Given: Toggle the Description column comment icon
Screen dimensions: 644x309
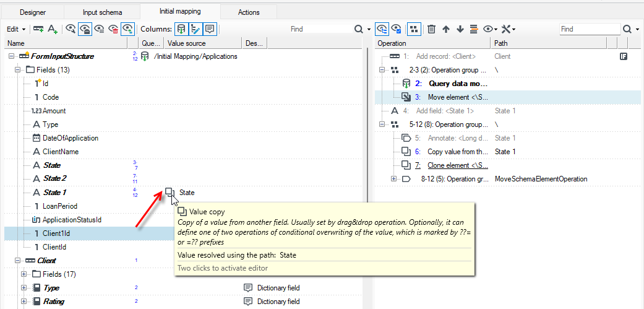Looking at the screenshot, I should (x=210, y=29).
